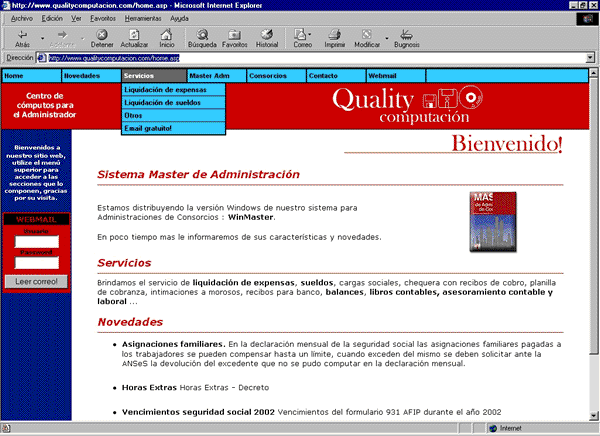Image resolution: width=600 pixels, height=436 pixels.
Task: Click Home in site navigation
Action: point(31,76)
